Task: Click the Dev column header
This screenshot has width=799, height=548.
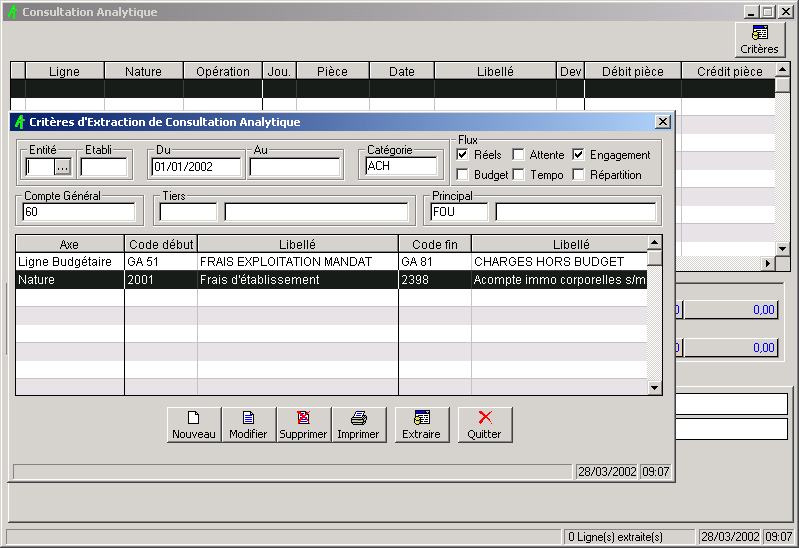Action: (571, 71)
